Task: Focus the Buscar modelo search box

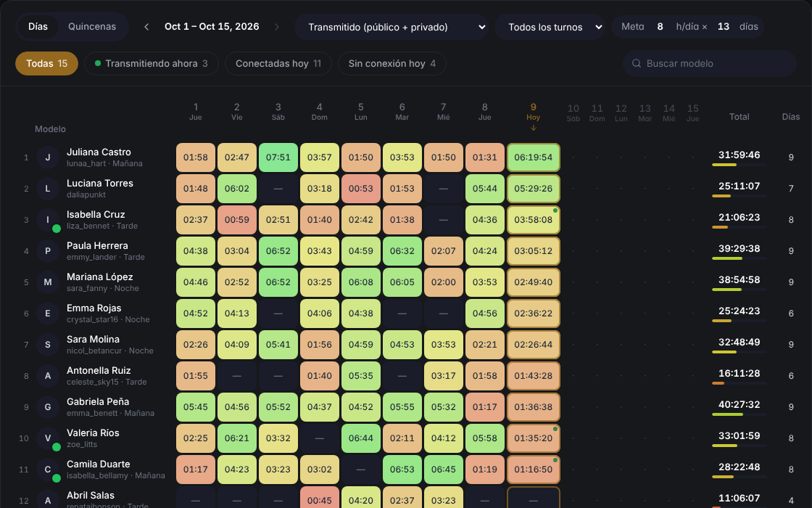Action: (710, 64)
